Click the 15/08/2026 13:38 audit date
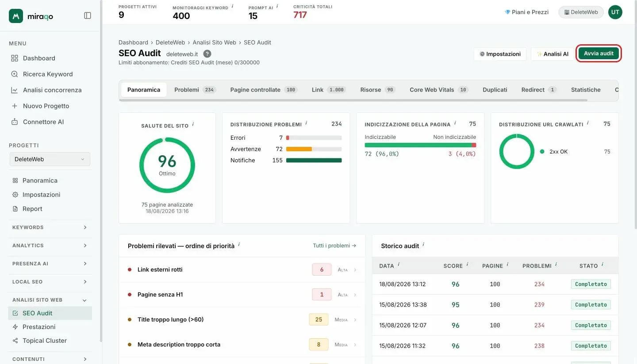 tap(403, 305)
